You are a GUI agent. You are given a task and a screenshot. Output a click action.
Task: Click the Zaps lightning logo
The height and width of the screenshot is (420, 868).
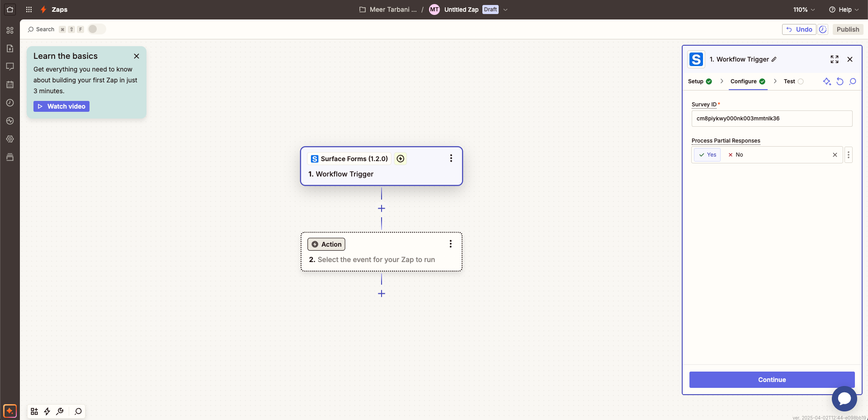(43, 10)
